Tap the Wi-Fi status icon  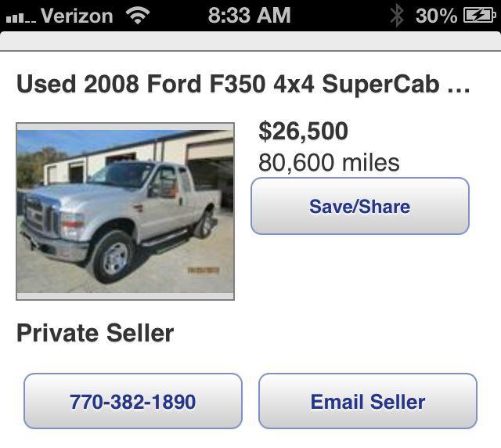(139, 15)
